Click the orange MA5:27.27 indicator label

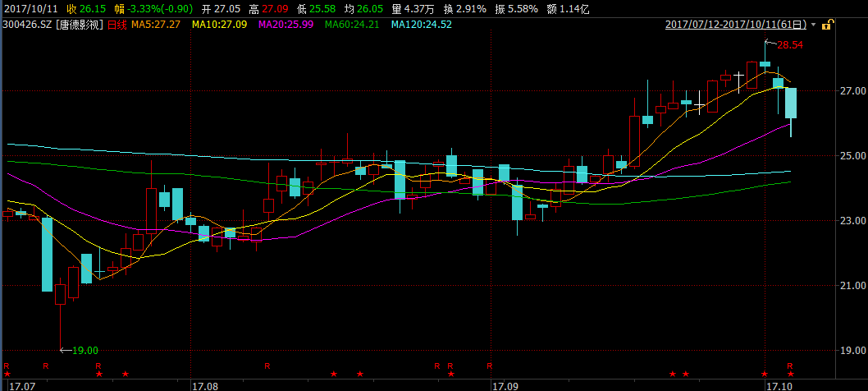tap(156, 25)
